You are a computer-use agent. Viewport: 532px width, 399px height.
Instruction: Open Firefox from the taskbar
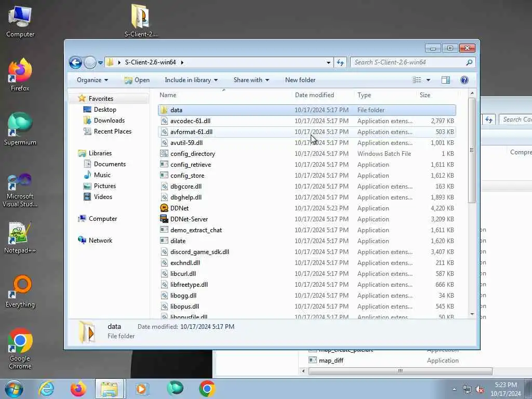point(78,389)
